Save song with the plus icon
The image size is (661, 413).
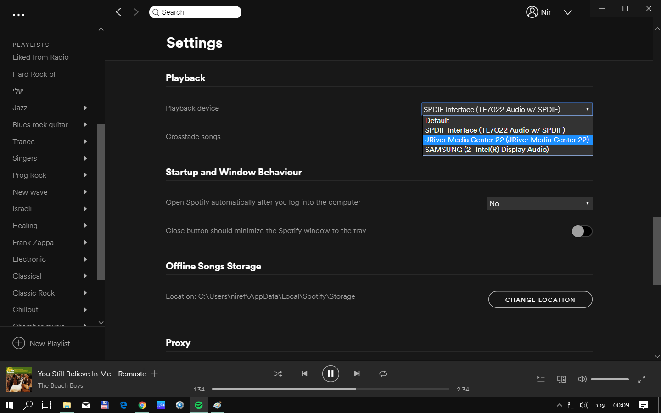tap(154, 373)
